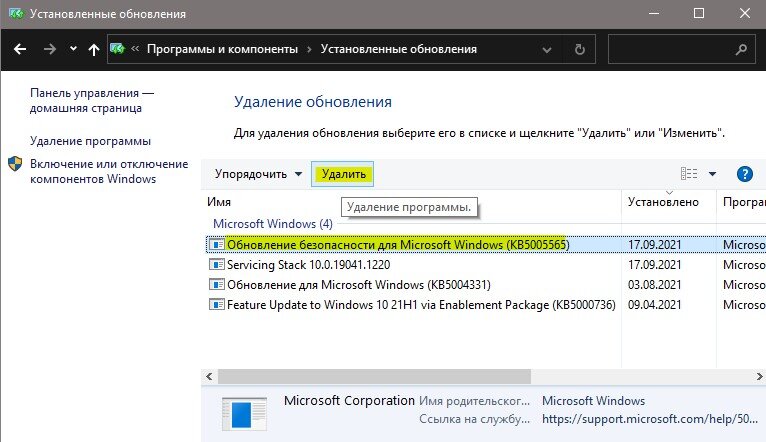Click the forward navigation arrow
Screen dimensions: 766x442
(49, 49)
